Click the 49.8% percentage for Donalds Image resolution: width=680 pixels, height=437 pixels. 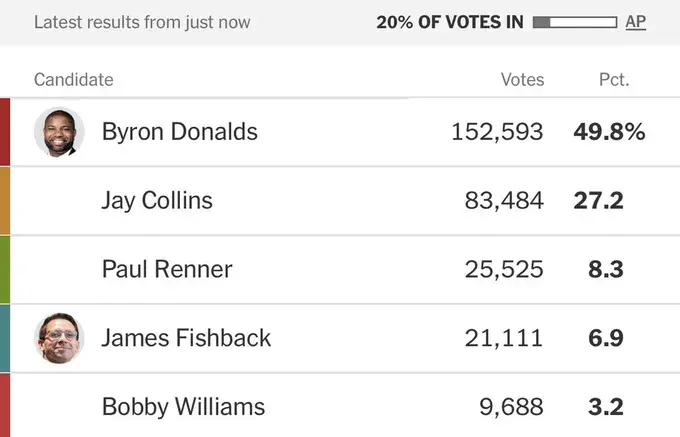(x=609, y=132)
